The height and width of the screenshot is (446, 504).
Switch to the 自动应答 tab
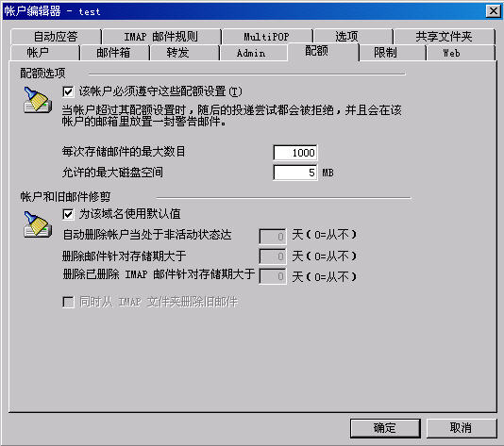pos(56,37)
